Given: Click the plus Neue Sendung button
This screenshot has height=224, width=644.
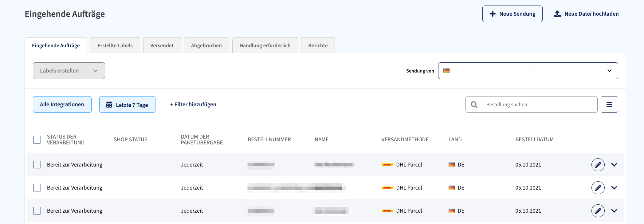Looking at the screenshot, I should [512, 14].
